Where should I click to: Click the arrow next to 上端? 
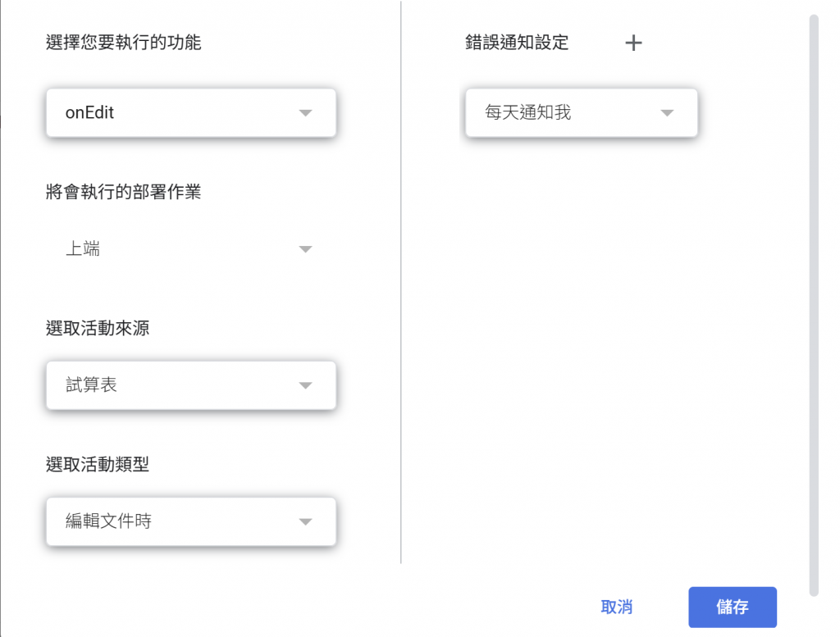click(x=305, y=249)
